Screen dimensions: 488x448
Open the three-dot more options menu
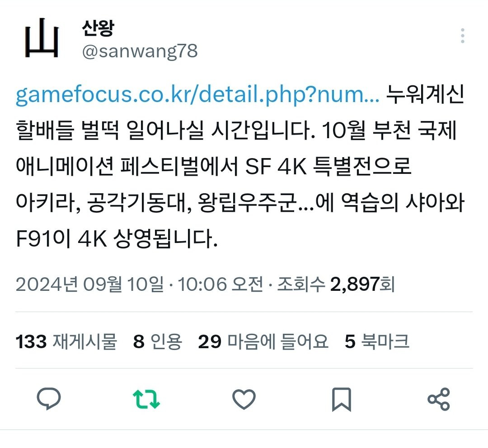coord(463,36)
